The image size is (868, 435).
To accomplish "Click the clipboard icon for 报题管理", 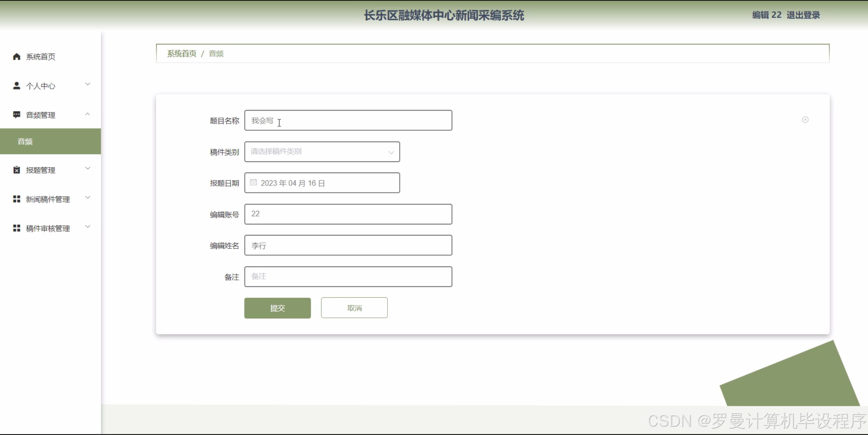I will pos(16,170).
